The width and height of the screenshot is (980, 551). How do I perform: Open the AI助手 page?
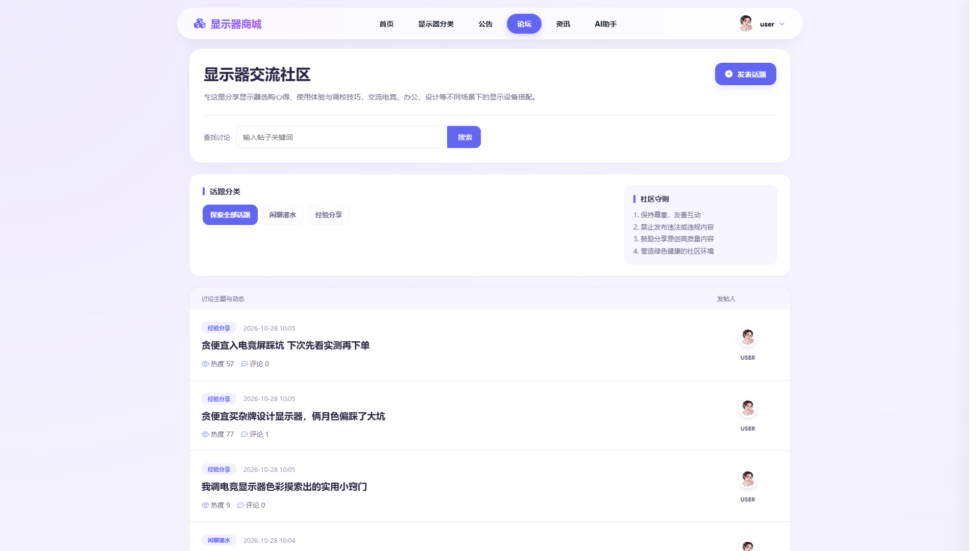pos(606,24)
